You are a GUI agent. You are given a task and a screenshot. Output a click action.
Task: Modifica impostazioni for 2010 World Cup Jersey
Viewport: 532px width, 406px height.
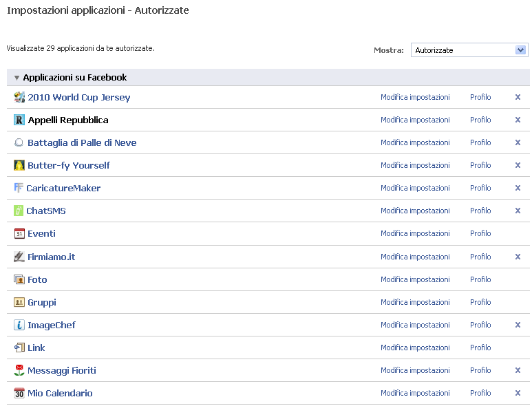[415, 97]
